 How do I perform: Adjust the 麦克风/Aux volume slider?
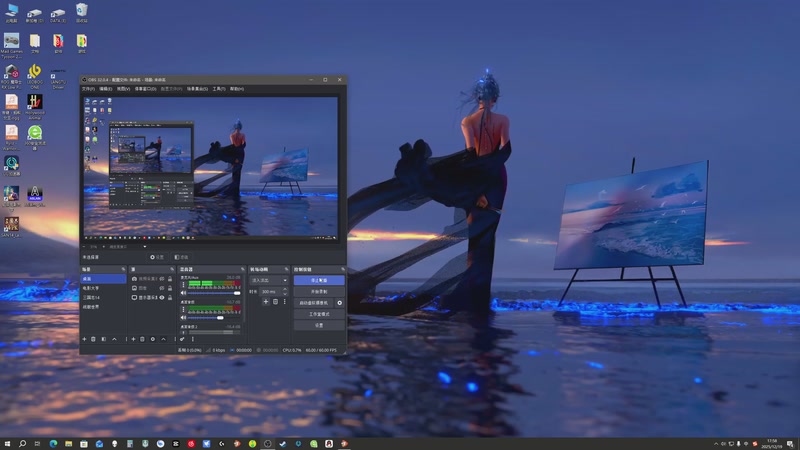click(214, 293)
